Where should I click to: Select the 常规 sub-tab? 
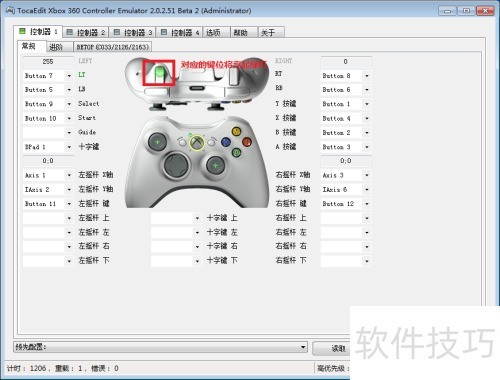pyautogui.click(x=31, y=46)
